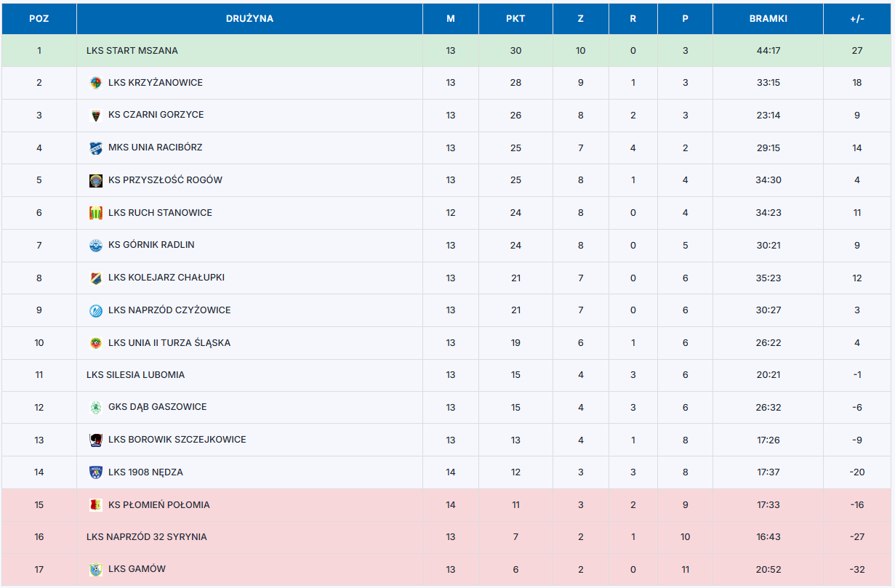Sort by the PKT column header
Viewport: 895px width, 588px height.
[515, 19]
